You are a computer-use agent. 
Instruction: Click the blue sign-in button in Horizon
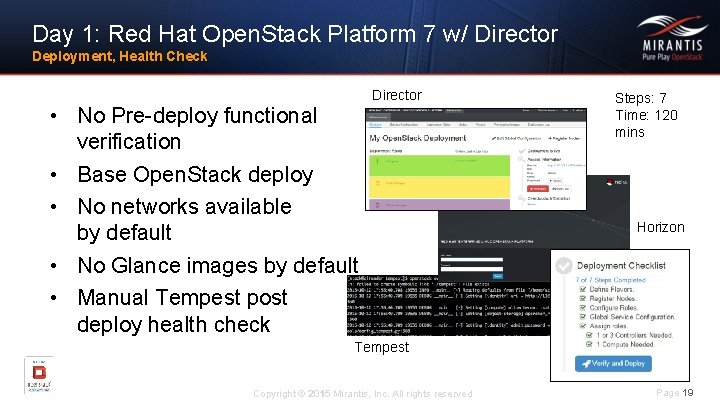[498, 276]
